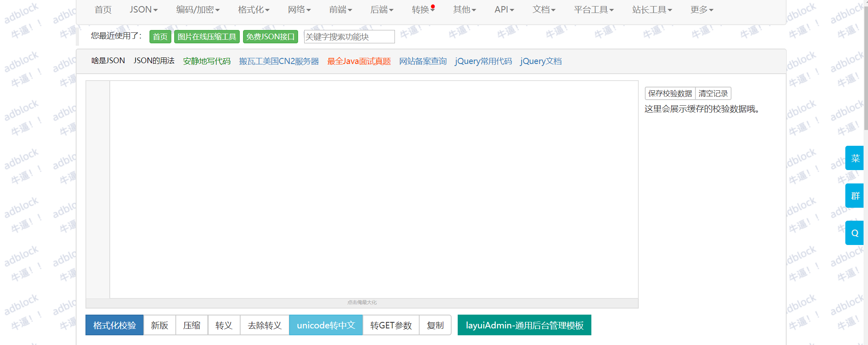868x345 pixels.
Task: Open the jQuery文档 link
Action: (x=541, y=61)
